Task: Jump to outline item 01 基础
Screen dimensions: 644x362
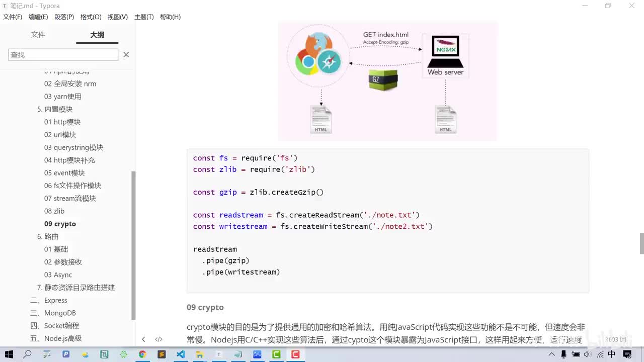Action: [56, 249]
